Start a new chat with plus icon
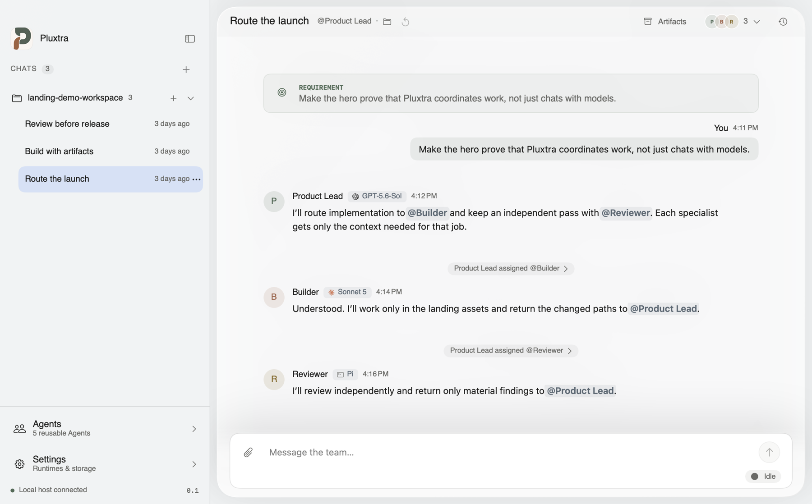The width and height of the screenshot is (812, 504). point(186,69)
